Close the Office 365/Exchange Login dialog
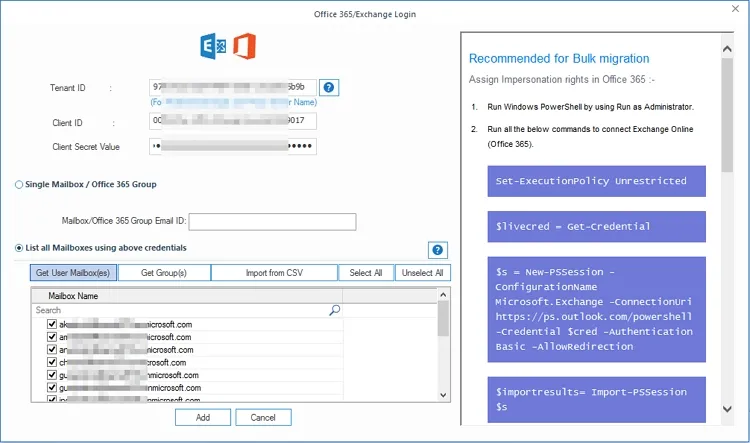750x443 pixels. pos(735,9)
